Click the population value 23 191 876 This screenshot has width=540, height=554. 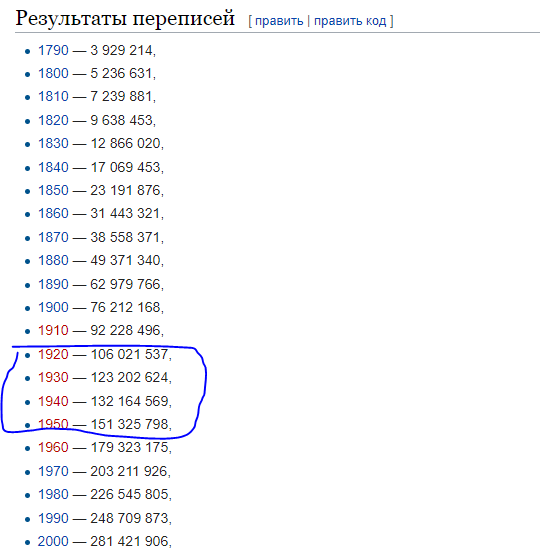[x=125, y=190]
